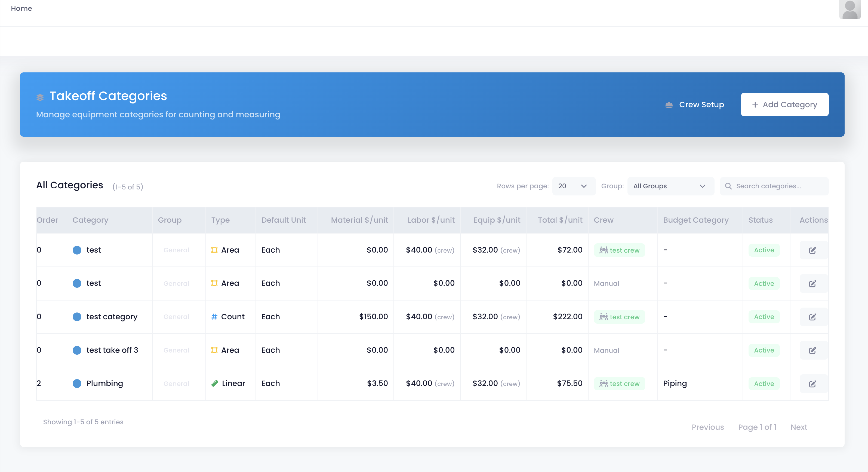Open the Home menu item
868x472 pixels.
(21, 8)
